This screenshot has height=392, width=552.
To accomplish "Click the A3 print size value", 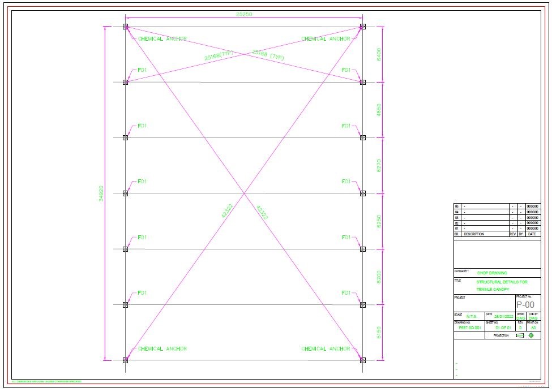I will (532, 328).
